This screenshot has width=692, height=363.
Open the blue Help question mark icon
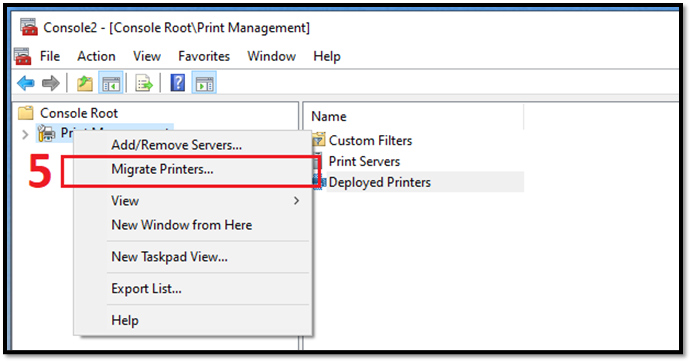coord(177,83)
